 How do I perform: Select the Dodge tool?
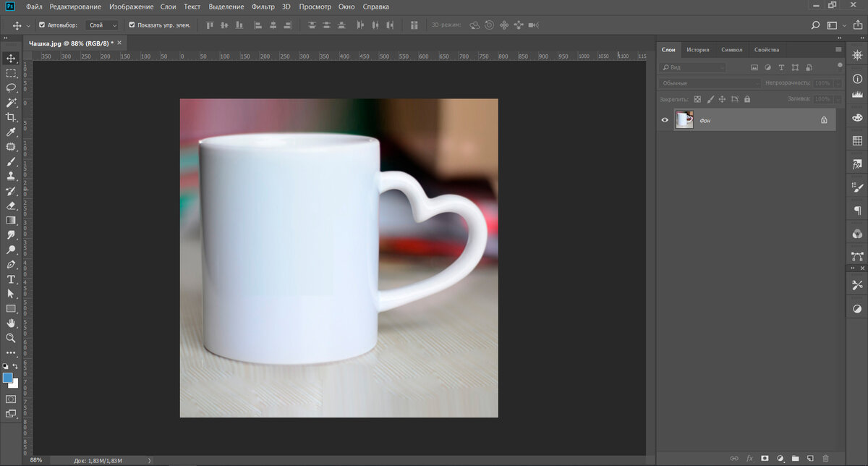[11, 250]
